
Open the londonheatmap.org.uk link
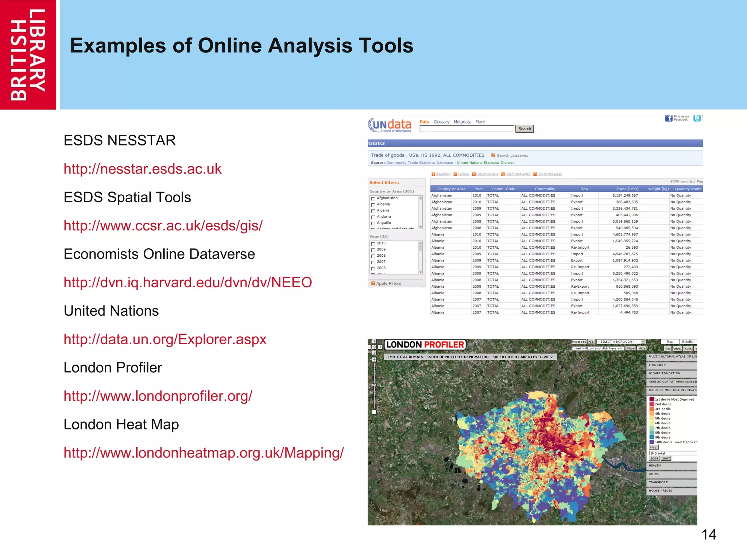pyautogui.click(x=204, y=453)
